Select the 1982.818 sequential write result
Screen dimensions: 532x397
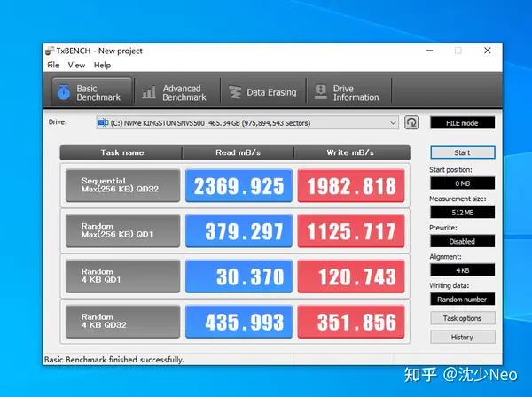pos(351,185)
